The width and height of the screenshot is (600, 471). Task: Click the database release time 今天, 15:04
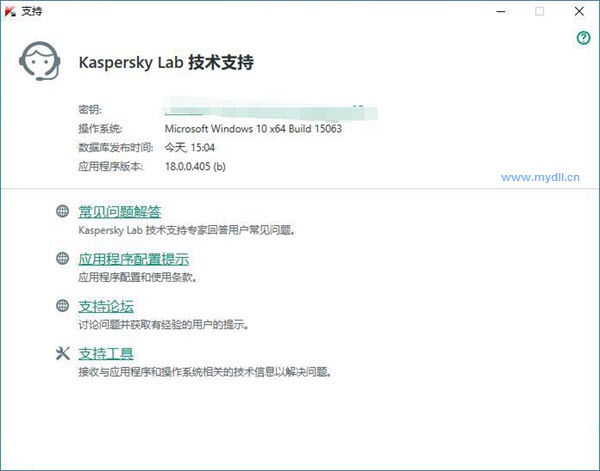point(189,148)
